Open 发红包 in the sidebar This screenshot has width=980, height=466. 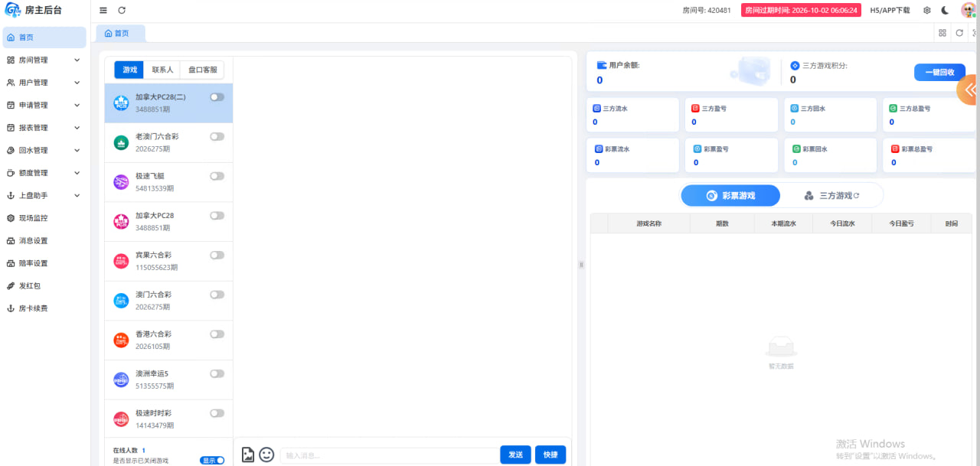click(44, 285)
